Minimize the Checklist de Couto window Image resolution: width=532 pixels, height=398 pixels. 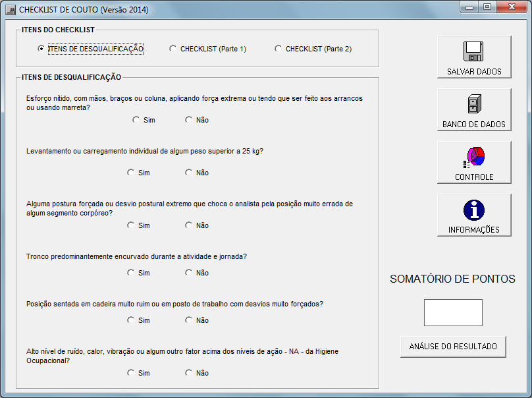tap(469, 7)
